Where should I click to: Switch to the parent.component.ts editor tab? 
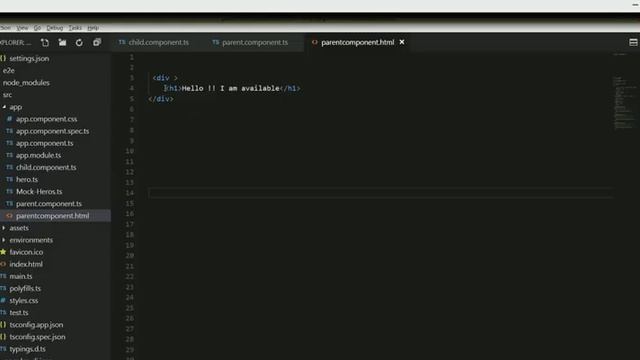255,42
